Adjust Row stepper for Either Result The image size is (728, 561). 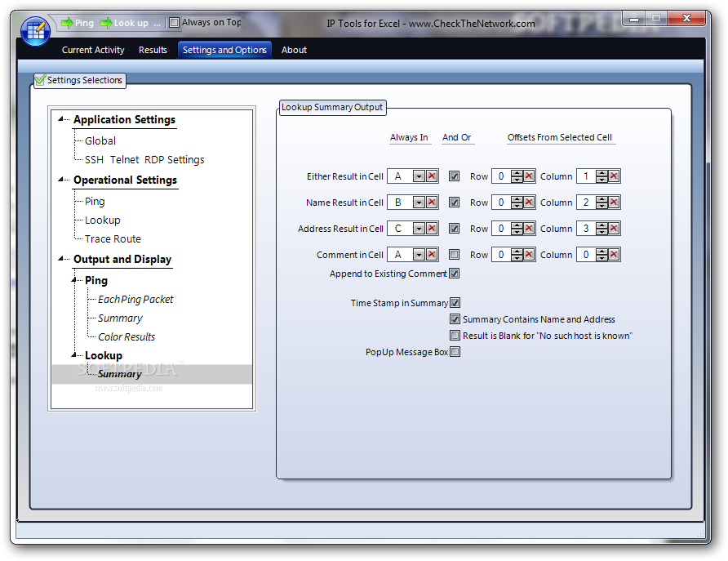[x=517, y=176]
